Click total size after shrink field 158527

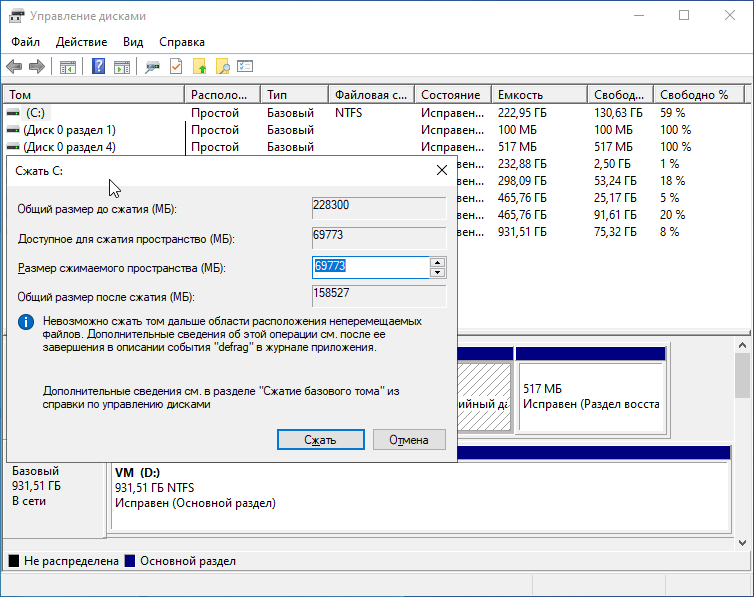(379, 296)
